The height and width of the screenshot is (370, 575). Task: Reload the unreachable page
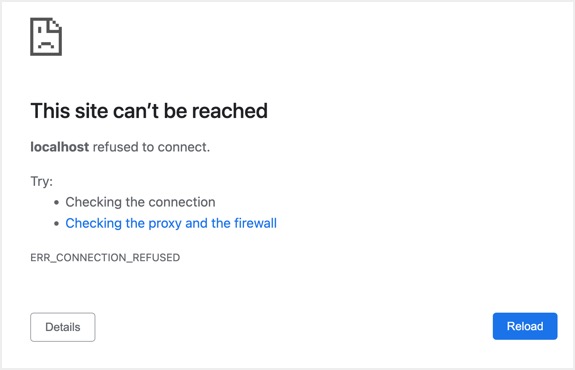pos(525,326)
